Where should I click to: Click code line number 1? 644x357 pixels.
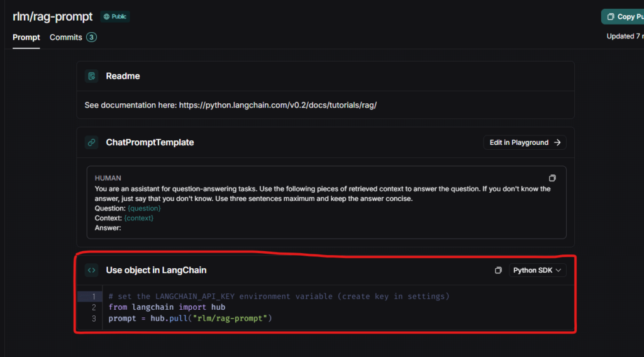point(94,297)
